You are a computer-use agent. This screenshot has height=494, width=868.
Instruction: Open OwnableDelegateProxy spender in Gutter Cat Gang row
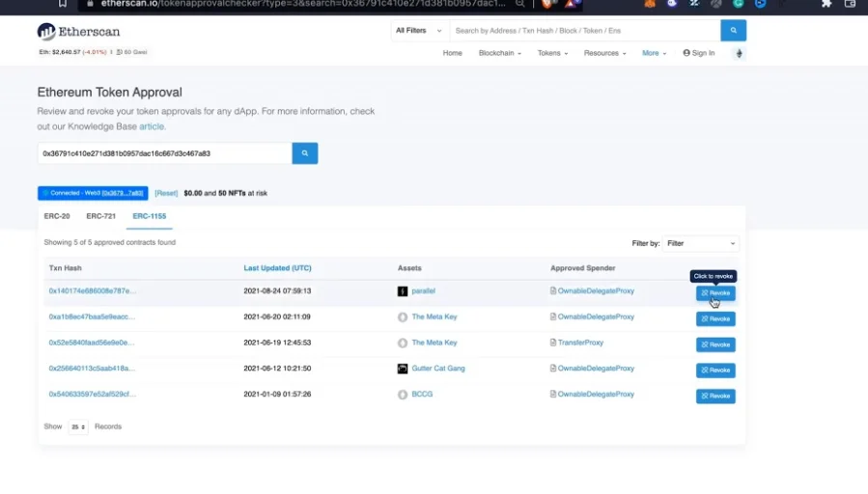[596, 369]
